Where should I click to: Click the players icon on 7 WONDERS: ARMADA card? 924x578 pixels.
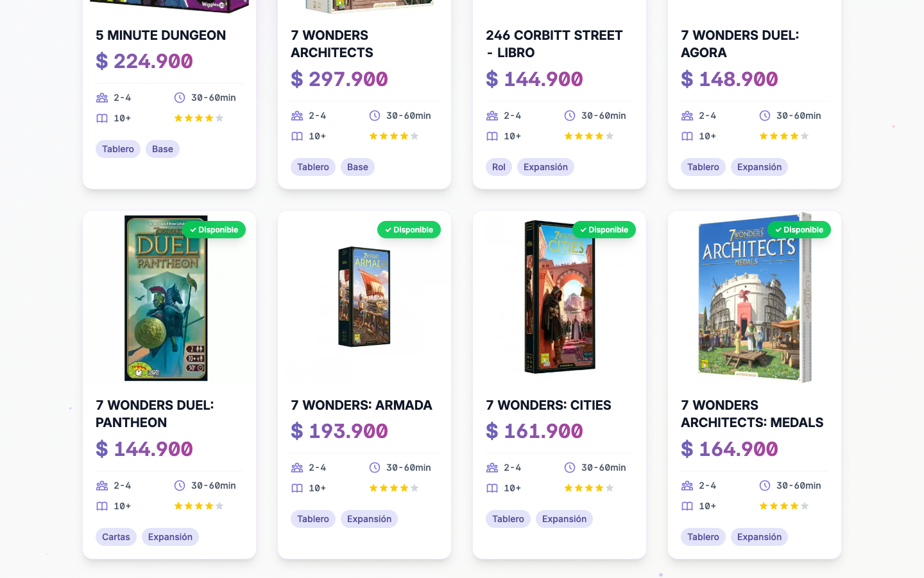[x=296, y=468]
